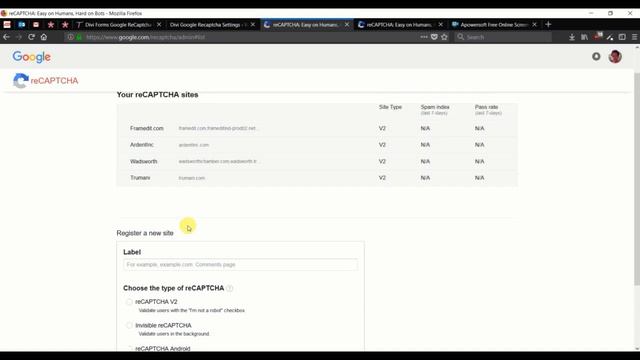Click the browser forward arrow
Screen dimensions: 640x360
coord(19,37)
